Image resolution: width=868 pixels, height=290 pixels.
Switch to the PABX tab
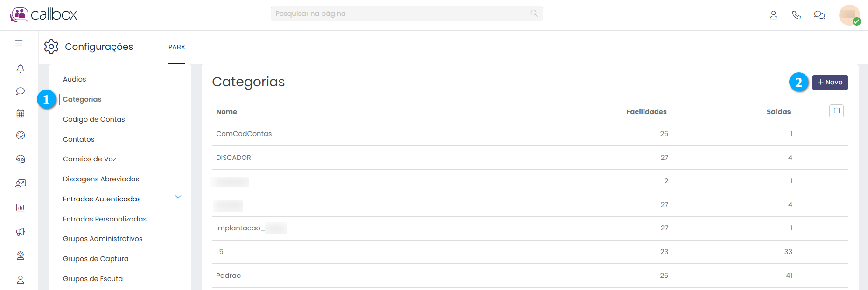(x=177, y=47)
